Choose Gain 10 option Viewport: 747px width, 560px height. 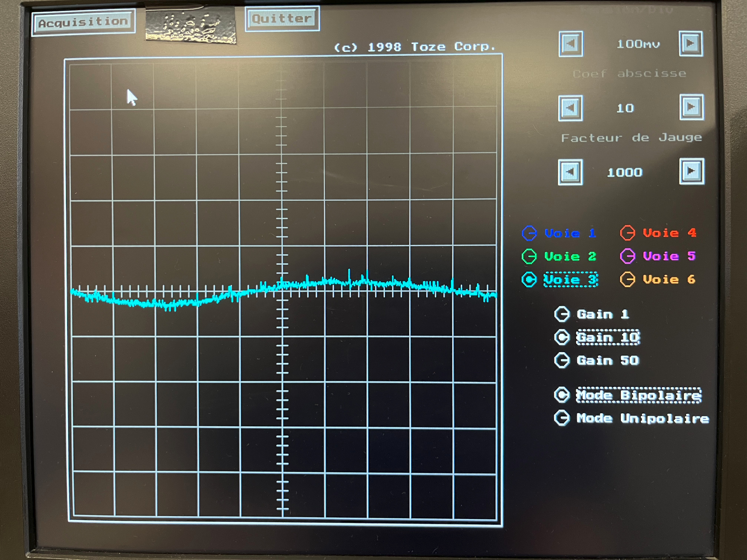pyautogui.click(x=562, y=337)
